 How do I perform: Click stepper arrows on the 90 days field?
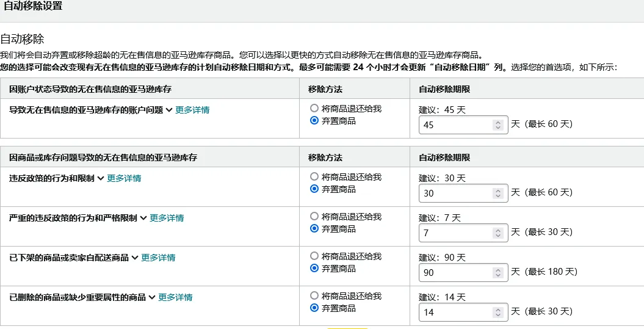[x=498, y=272]
